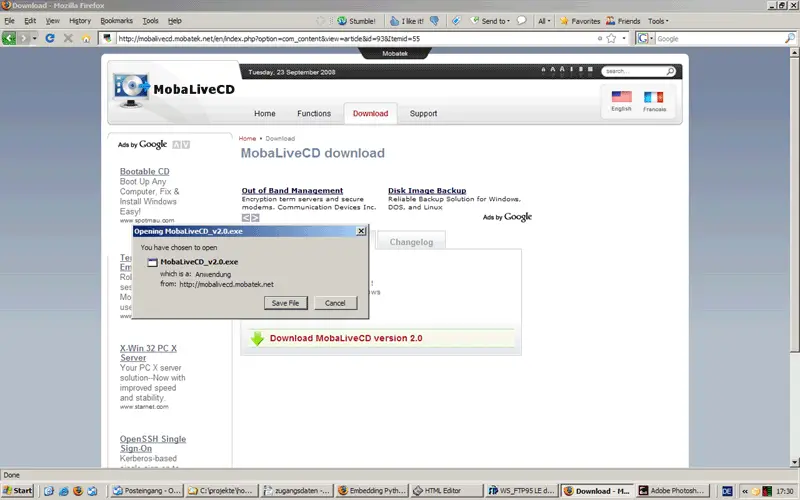Click the Firefox search magnifier icon
The image size is (800, 500).
pyautogui.click(x=790, y=38)
